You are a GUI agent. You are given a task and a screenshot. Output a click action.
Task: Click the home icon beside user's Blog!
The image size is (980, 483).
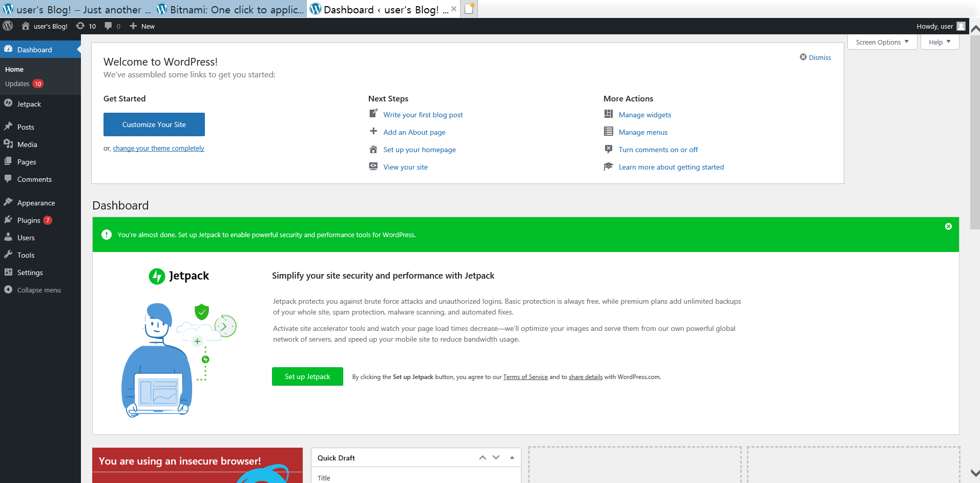point(25,26)
